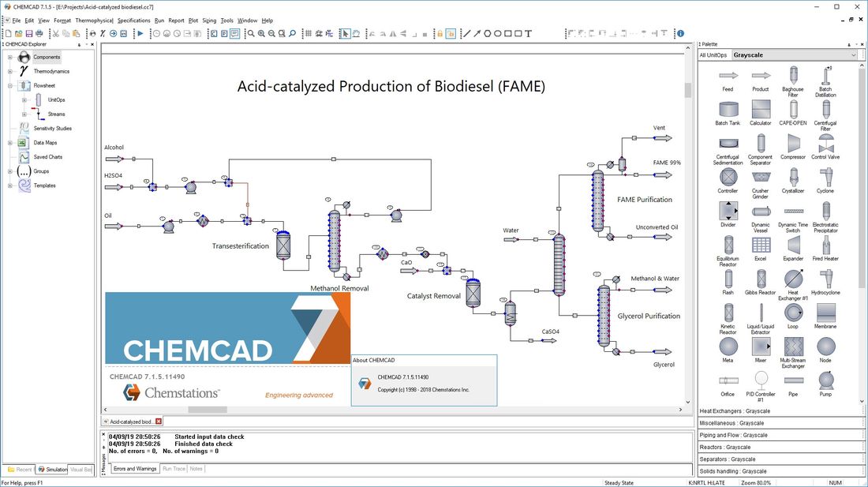The image size is (868, 487).
Task: Collapse the Flowsheet tree node
Action: [x=9, y=86]
